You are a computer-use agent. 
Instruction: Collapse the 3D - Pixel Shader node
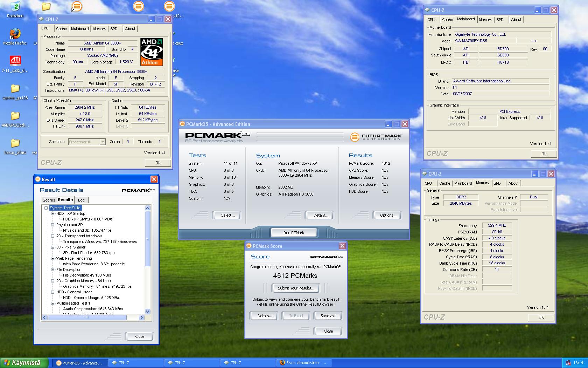click(53, 247)
